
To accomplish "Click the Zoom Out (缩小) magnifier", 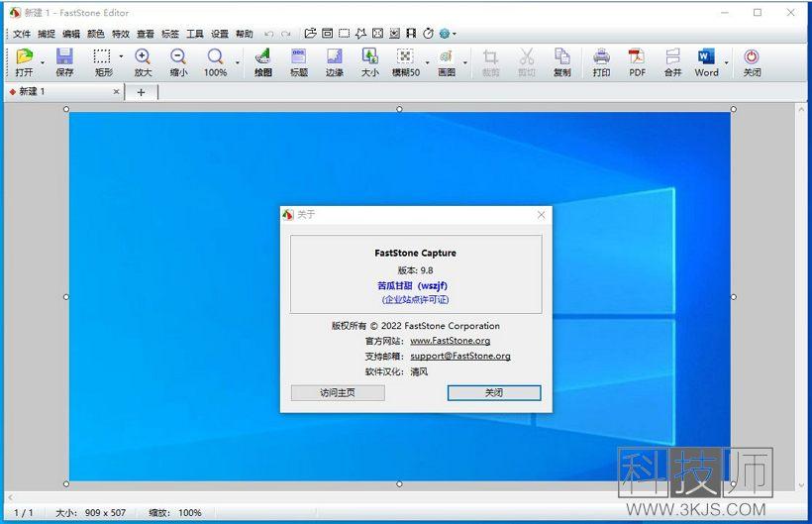I will (178, 62).
